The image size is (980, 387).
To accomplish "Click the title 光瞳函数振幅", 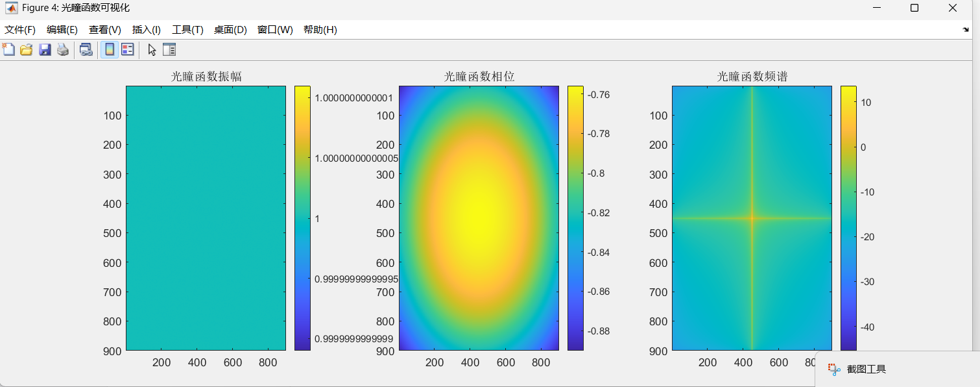I will tap(206, 77).
